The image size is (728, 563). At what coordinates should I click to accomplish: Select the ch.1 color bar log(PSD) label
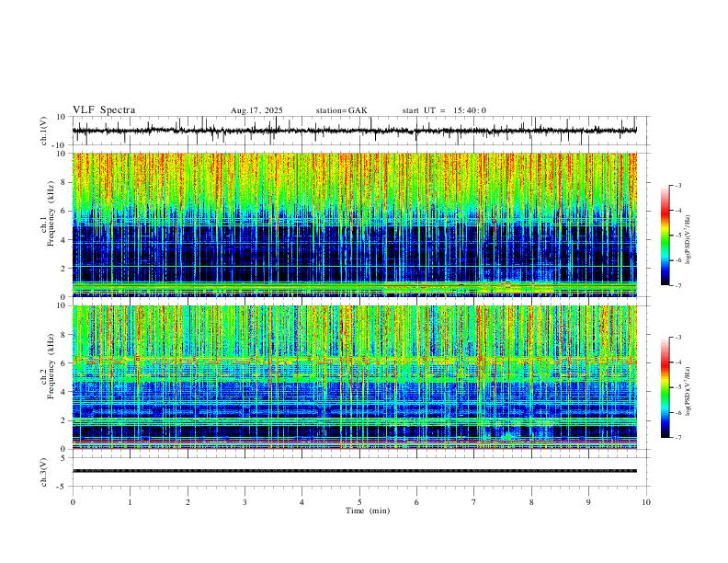coord(688,239)
